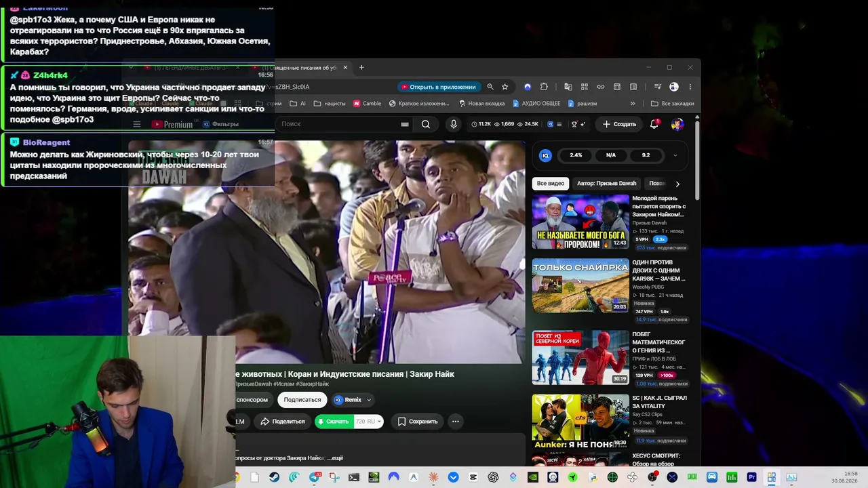
Task: Open the YouTube account avatar menu
Action: (677, 124)
